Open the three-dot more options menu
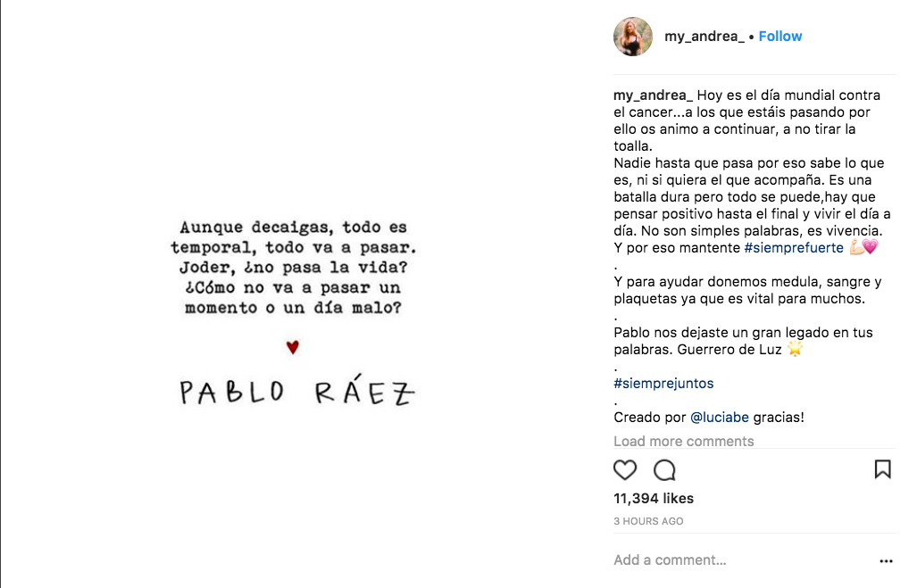917x588 pixels. point(886,561)
